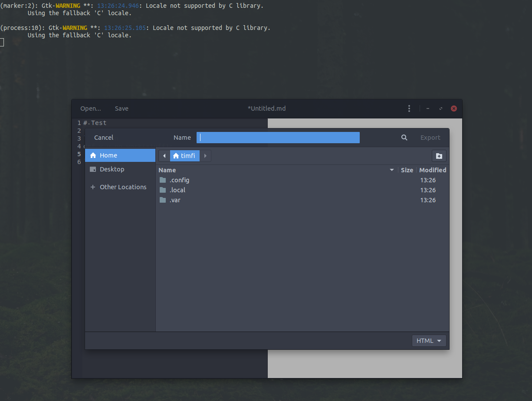The width and height of the screenshot is (532, 401).
Task: Click the "# Test" line in editor
Action: point(95,123)
